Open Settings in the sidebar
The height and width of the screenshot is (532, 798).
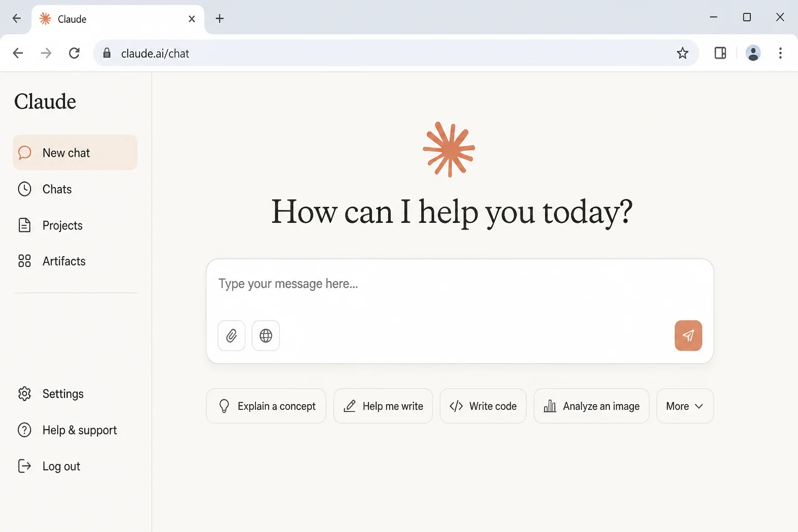point(75,394)
